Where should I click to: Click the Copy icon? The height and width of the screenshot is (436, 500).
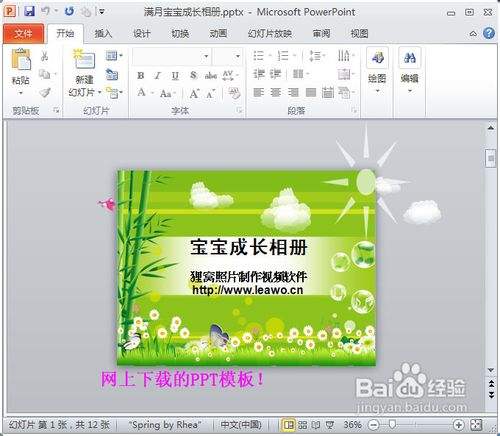click(x=45, y=74)
